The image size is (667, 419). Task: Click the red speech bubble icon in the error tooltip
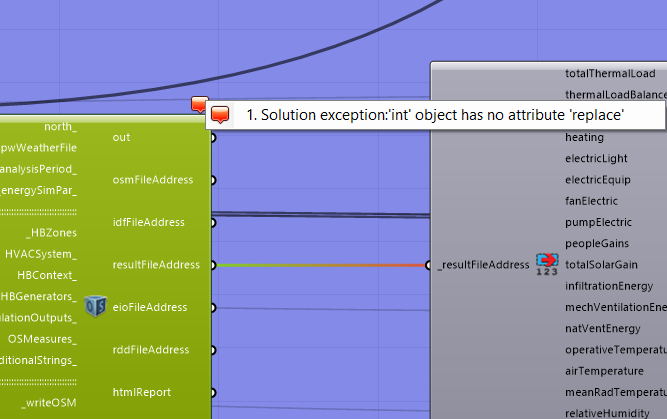coord(220,115)
